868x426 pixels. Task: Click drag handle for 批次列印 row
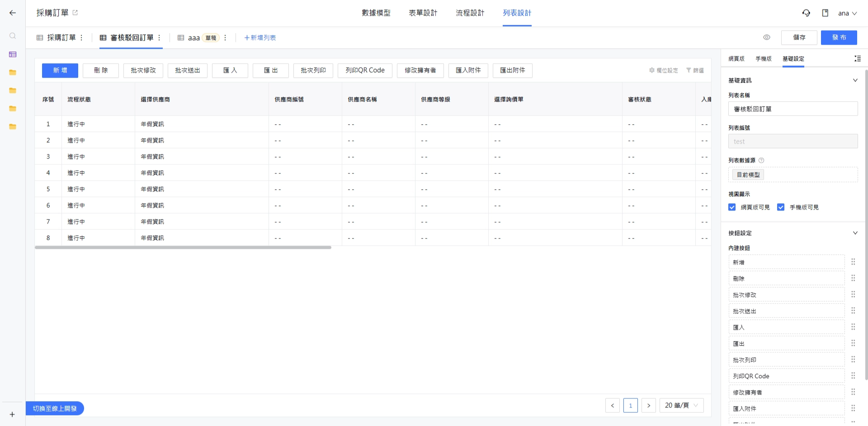click(x=853, y=359)
